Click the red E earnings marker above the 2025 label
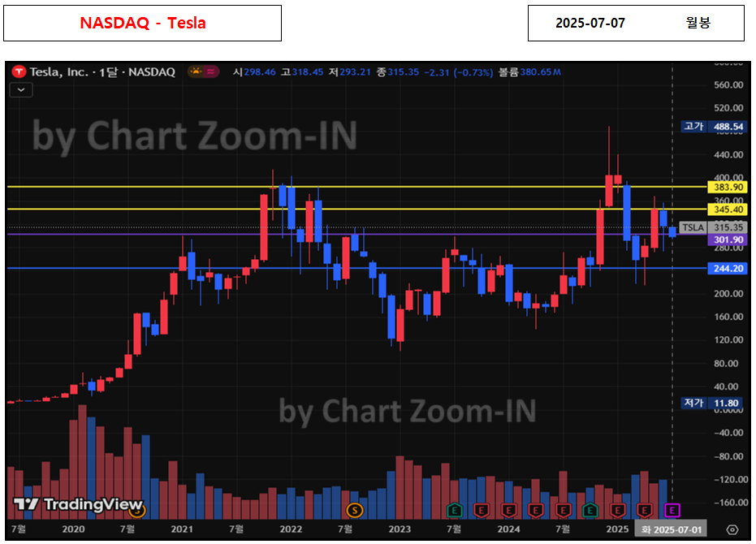This screenshot has width=756, height=544. point(618,510)
